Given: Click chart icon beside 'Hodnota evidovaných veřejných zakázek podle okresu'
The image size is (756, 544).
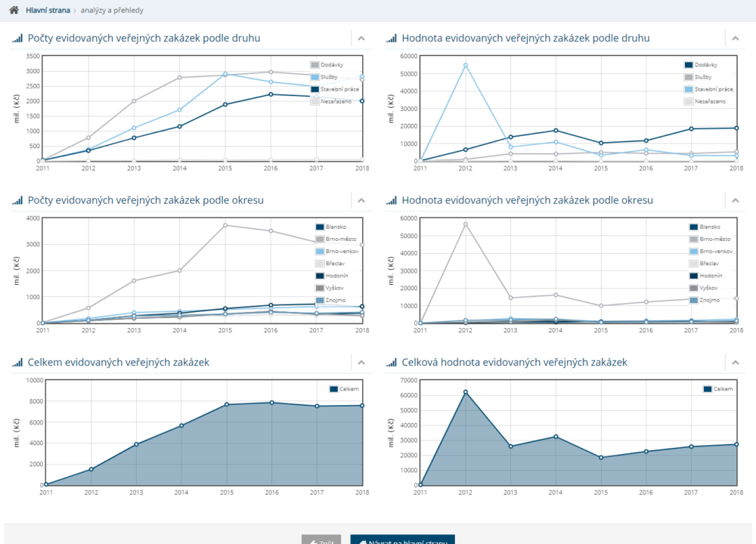Looking at the screenshot, I should click(392, 201).
